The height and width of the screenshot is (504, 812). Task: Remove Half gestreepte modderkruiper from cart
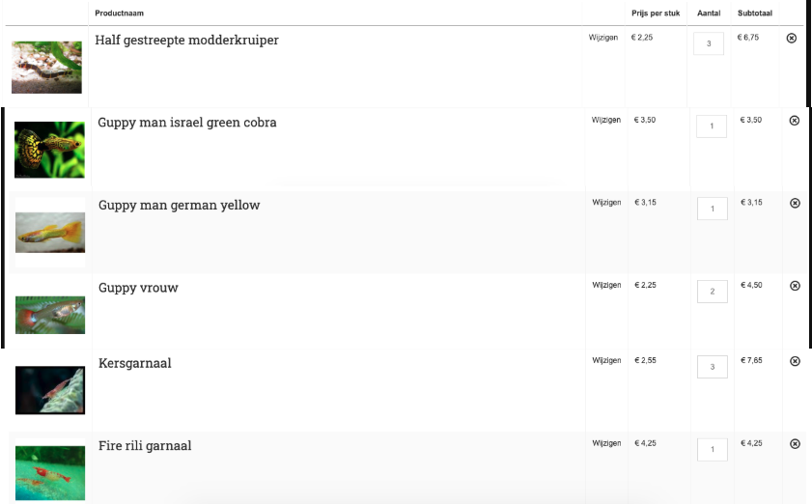point(792,38)
